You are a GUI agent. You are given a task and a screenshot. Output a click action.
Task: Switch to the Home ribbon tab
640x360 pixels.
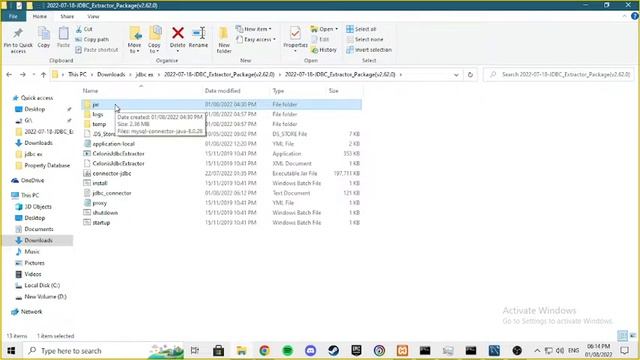(x=40, y=16)
